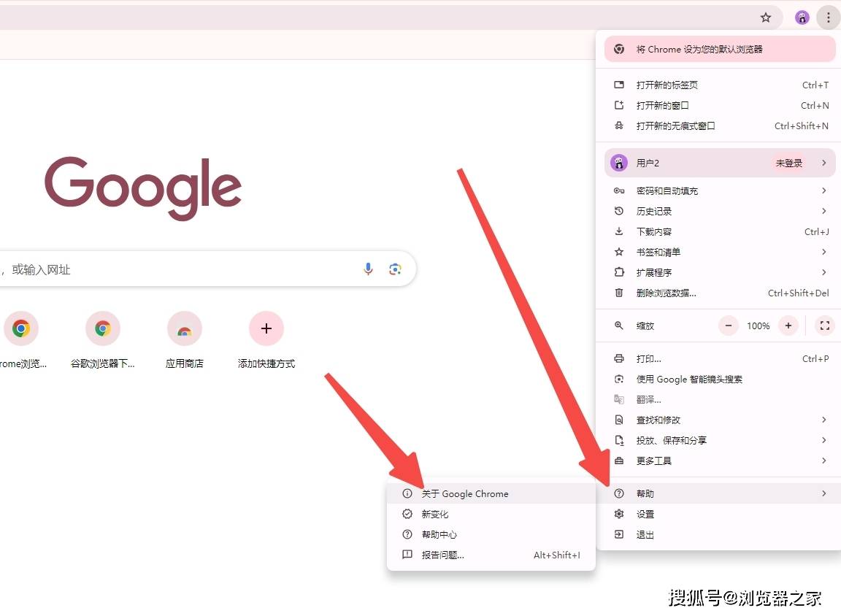Screen dimensions: 841x616
Task: Click the 100% zoom level value
Action: click(758, 326)
